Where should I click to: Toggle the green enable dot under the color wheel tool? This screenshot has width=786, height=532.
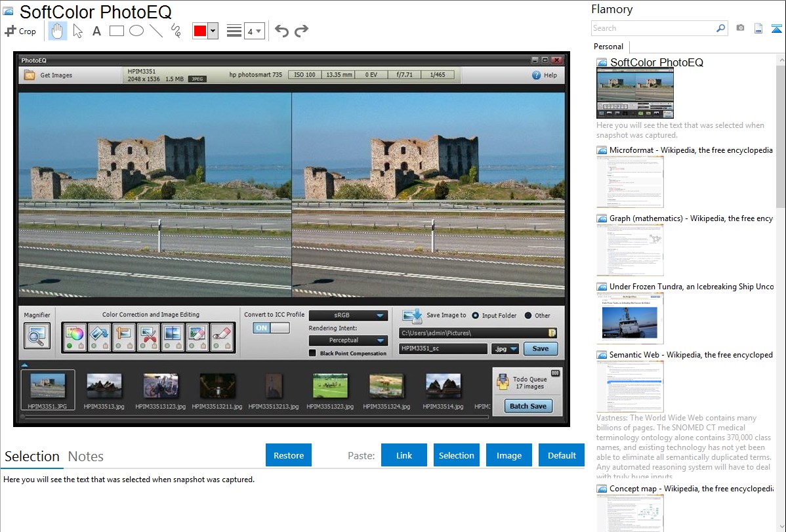click(x=70, y=346)
